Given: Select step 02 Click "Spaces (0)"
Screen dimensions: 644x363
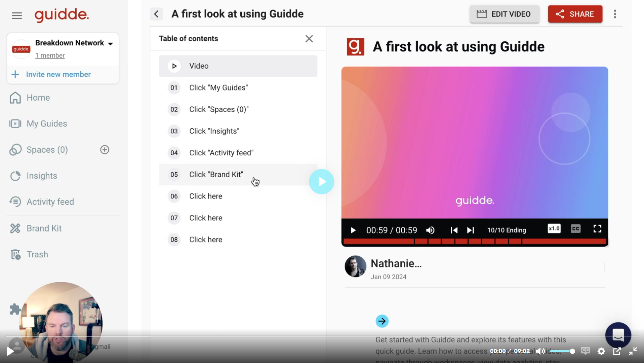Looking at the screenshot, I should (x=238, y=109).
